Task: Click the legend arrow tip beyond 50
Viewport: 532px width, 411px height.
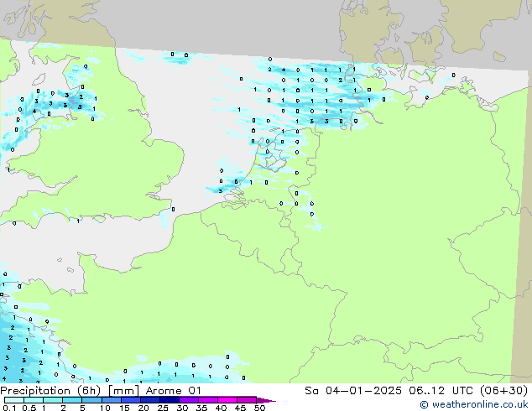Action: 266,400
